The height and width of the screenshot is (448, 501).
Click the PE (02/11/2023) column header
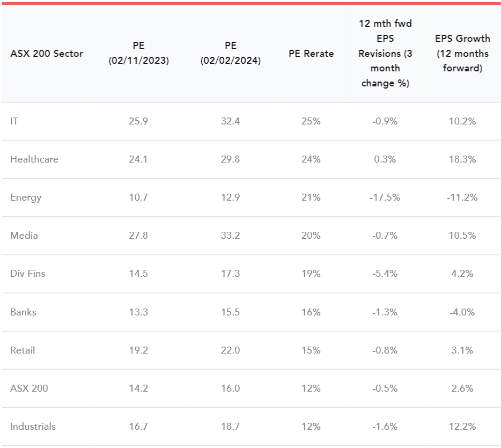click(138, 54)
